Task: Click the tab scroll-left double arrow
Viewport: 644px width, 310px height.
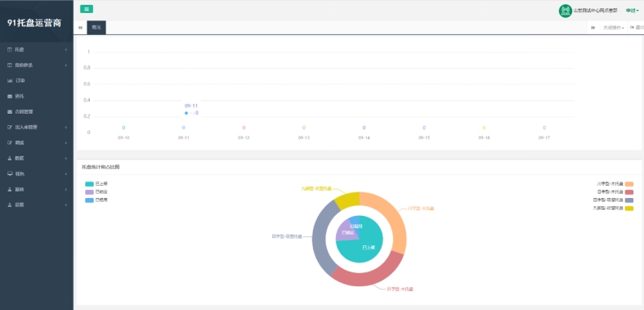Action: [80, 28]
